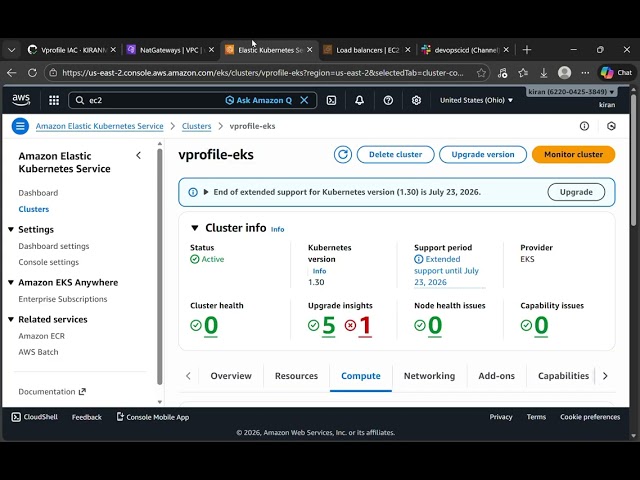Collapse the Related services group
This screenshot has height=480, width=640.
(x=11, y=320)
